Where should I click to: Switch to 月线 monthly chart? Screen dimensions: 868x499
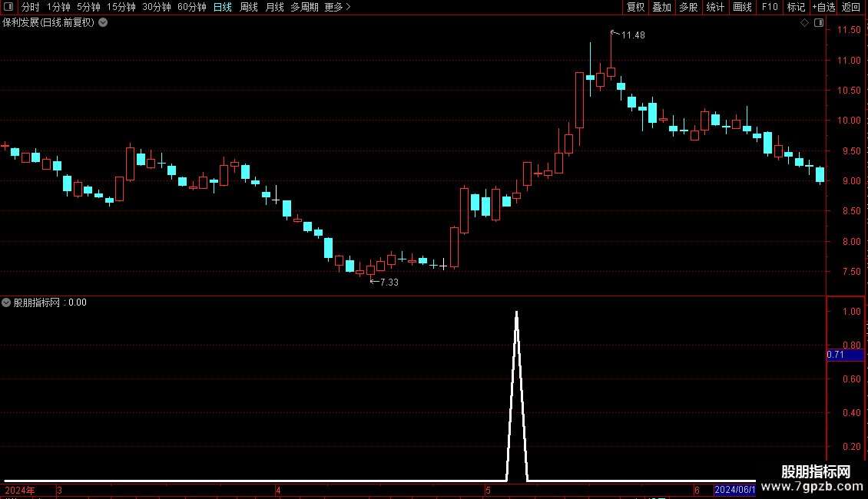pyautogui.click(x=274, y=7)
